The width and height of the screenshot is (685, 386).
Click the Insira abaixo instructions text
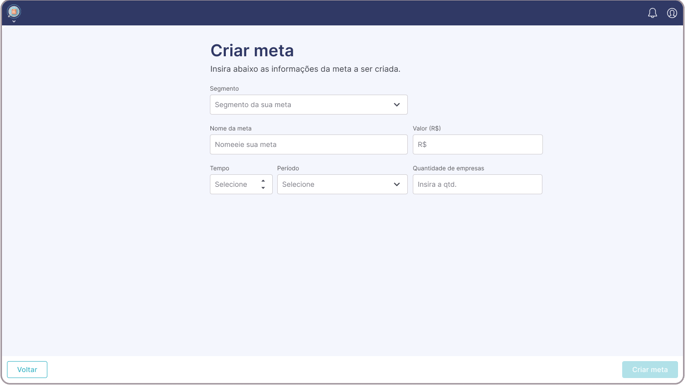[305, 69]
